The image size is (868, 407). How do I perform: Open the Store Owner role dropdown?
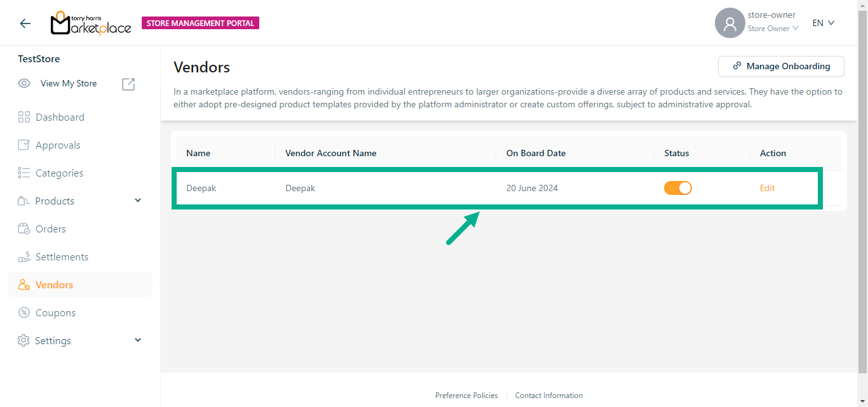click(x=773, y=29)
